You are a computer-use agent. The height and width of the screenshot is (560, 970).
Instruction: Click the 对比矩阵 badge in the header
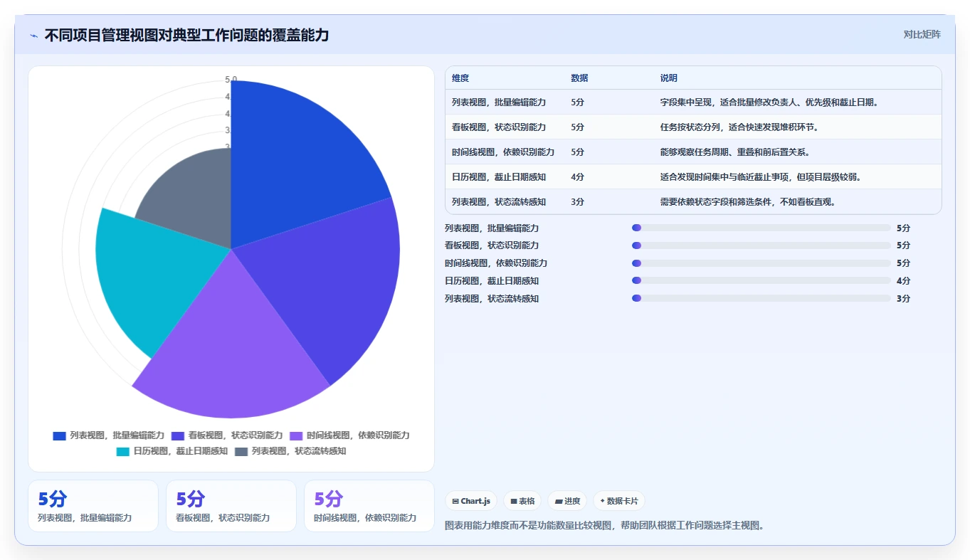[922, 34]
